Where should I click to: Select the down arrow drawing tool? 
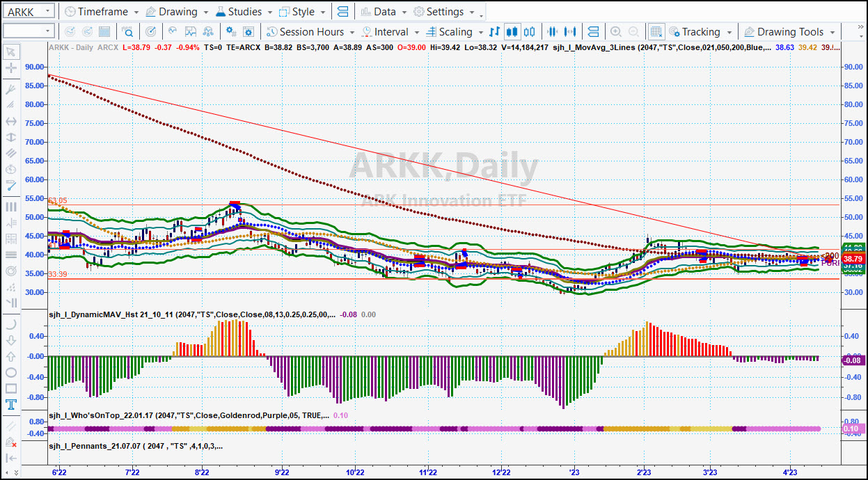pyautogui.click(x=11, y=340)
